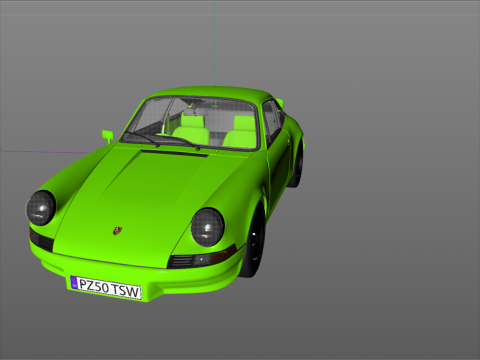Select the Porsche crest emblem on the hood
The image size is (480, 360).
click(x=117, y=231)
